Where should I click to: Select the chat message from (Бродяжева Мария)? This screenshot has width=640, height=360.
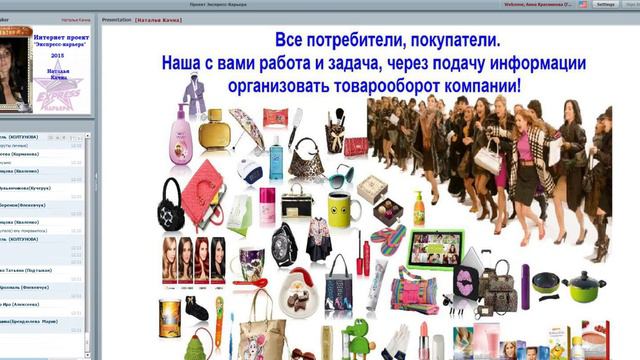click(42, 326)
